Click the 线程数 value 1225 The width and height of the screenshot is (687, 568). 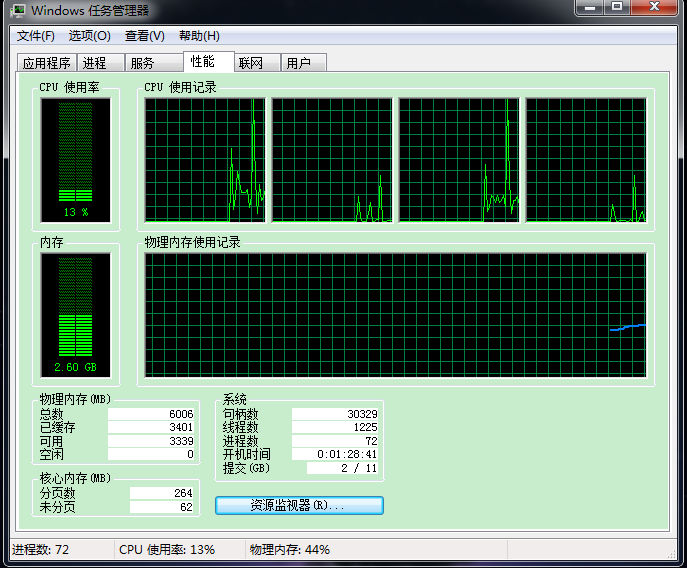(335, 427)
